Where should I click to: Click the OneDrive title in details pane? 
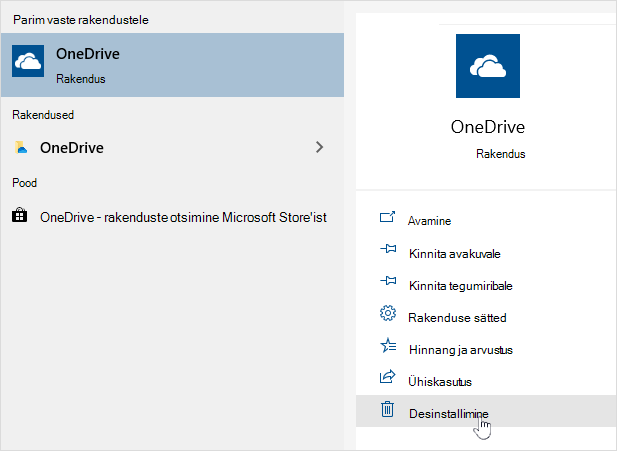click(488, 127)
